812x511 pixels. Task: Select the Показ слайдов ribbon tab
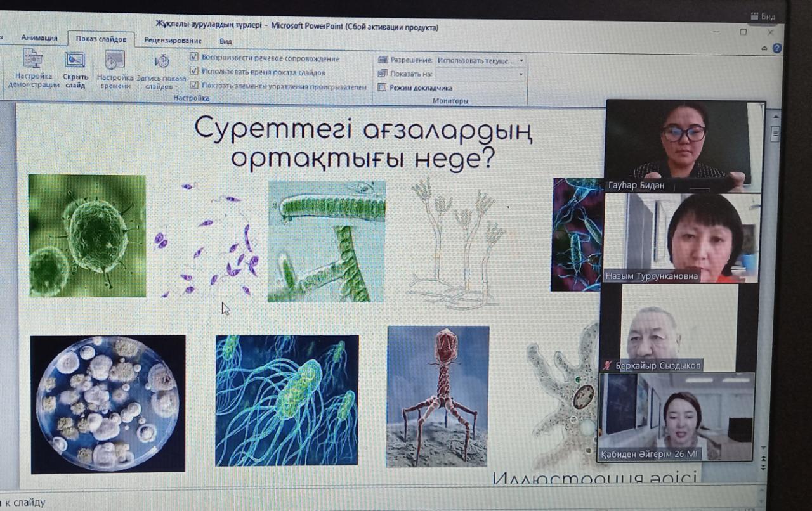coord(101,39)
